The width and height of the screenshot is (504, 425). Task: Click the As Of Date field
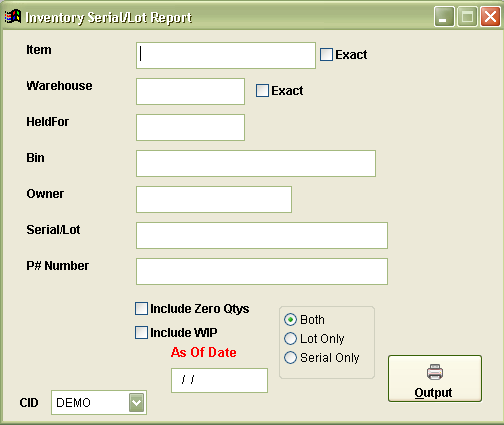(x=219, y=380)
